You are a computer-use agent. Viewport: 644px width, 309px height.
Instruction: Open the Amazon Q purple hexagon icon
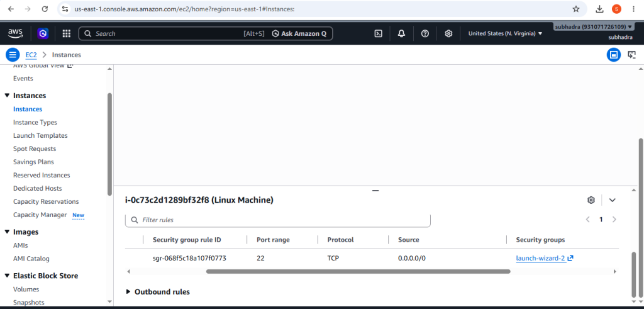43,33
